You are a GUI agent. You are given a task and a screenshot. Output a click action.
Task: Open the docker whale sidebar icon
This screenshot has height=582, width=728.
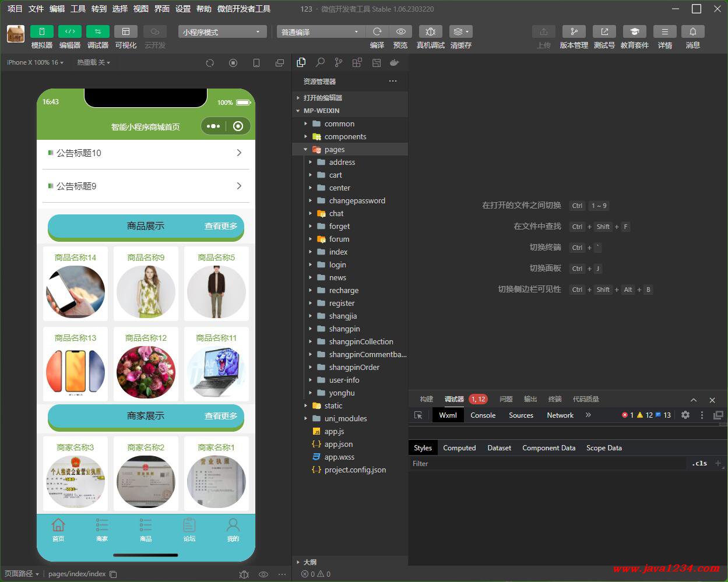[395, 62]
